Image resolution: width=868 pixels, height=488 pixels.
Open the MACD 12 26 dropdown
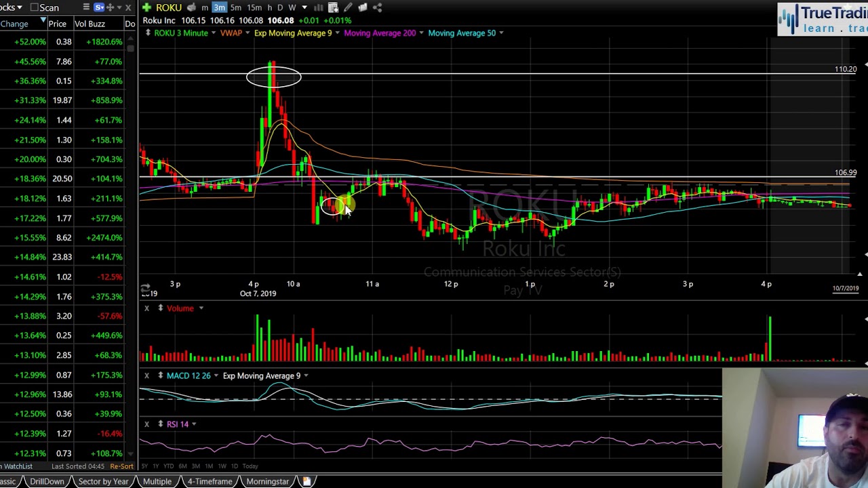click(216, 375)
